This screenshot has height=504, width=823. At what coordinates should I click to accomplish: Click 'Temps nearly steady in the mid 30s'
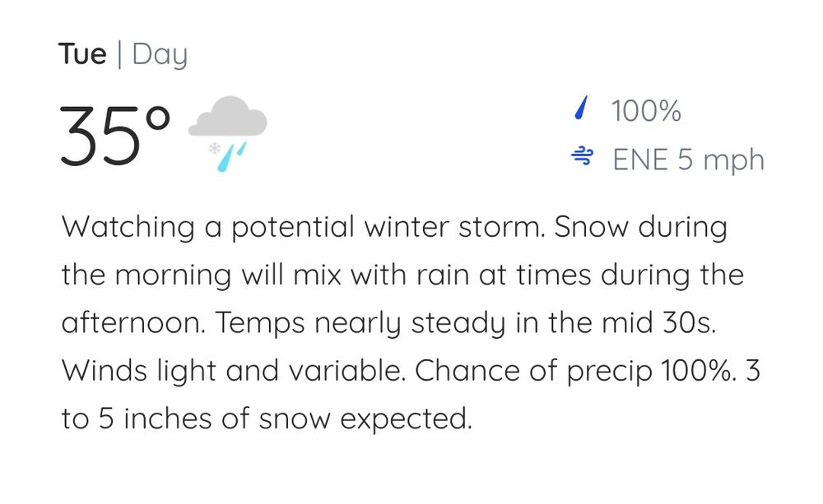[x=466, y=322]
